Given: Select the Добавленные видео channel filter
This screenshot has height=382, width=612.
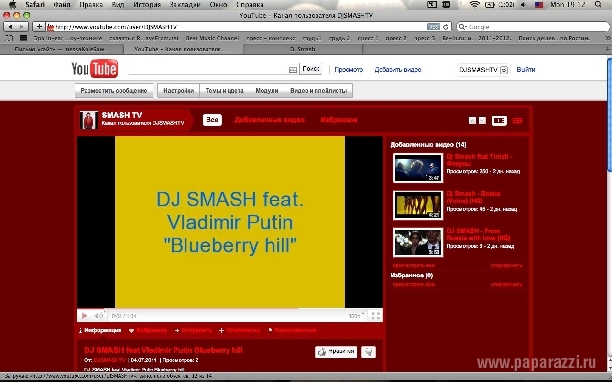Looking at the screenshot, I should pyautogui.click(x=269, y=120).
